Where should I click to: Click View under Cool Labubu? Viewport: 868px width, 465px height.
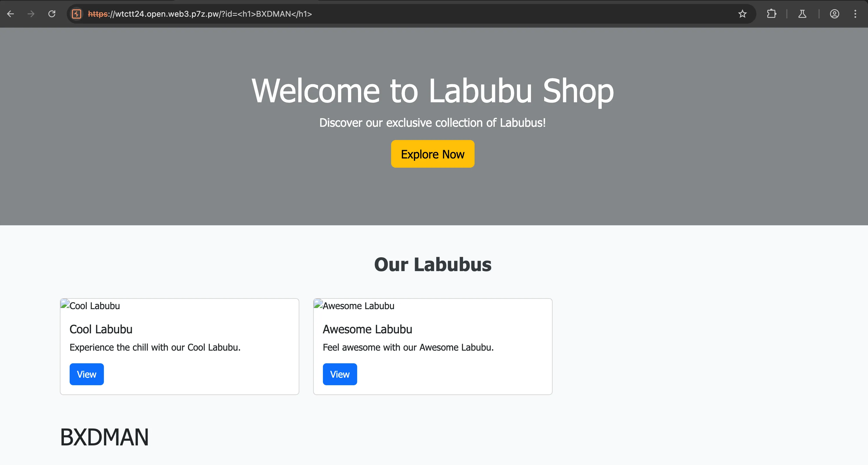87,374
